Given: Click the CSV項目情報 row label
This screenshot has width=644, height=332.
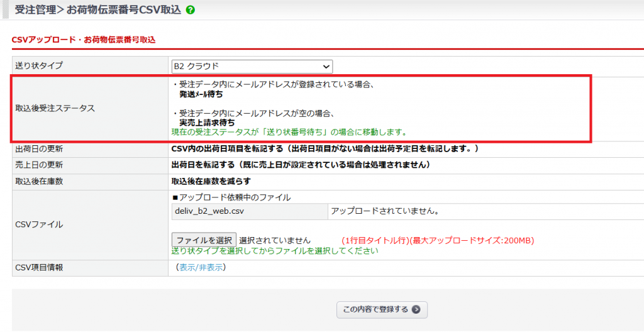Looking at the screenshot, I should [x=39, y=267].
